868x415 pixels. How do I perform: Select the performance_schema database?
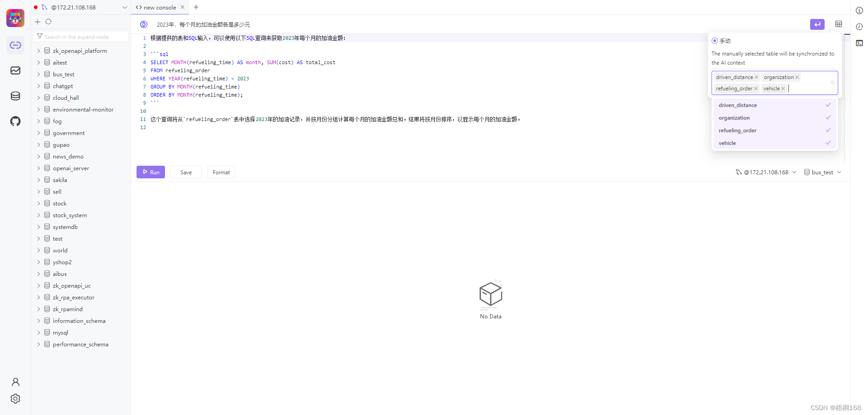coord(80,344)
